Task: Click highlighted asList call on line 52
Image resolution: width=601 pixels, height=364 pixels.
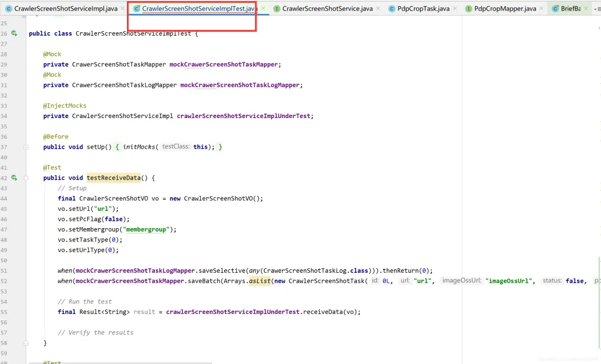Action: [x=260, y=281]
